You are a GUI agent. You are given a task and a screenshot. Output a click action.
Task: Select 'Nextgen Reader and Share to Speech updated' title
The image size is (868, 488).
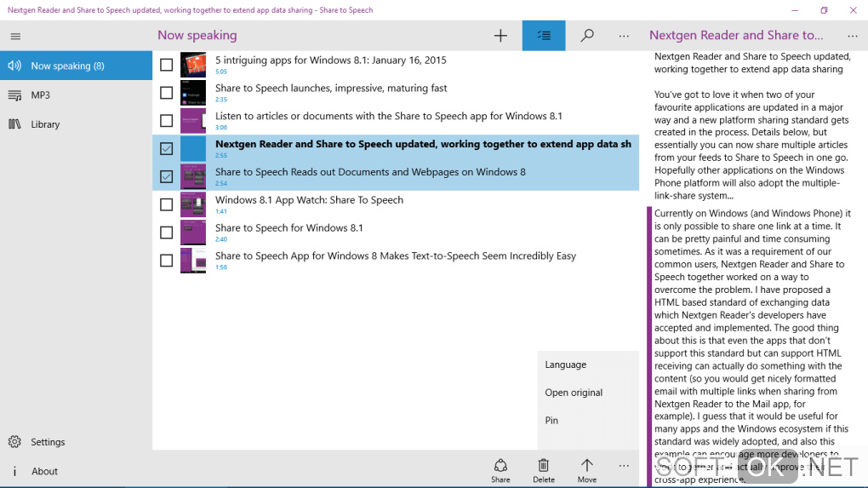pos(423,144)
